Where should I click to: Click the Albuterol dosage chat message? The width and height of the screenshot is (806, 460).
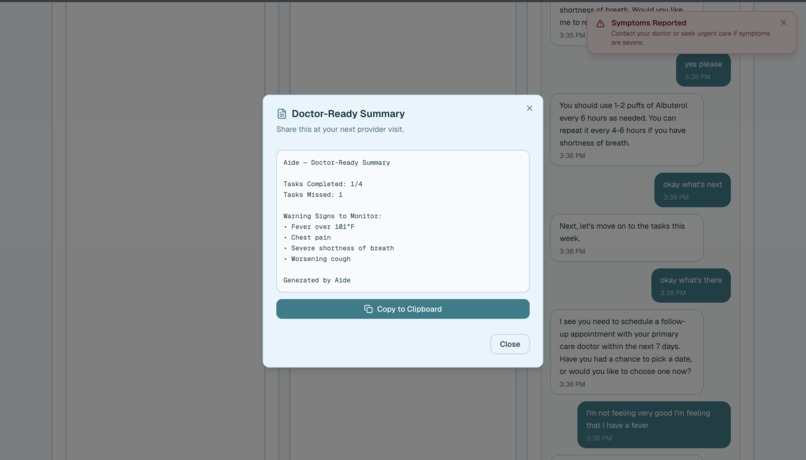click(x=627, y=130)
